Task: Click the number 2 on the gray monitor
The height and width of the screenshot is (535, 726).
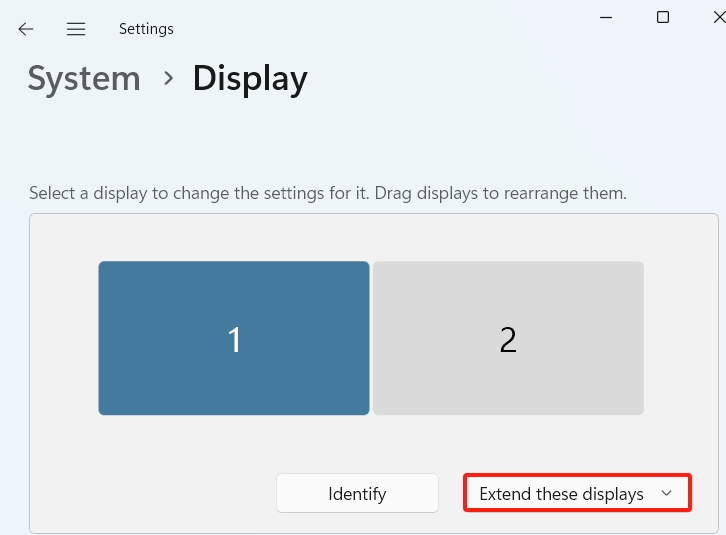Action: click(x=508, y=341)
